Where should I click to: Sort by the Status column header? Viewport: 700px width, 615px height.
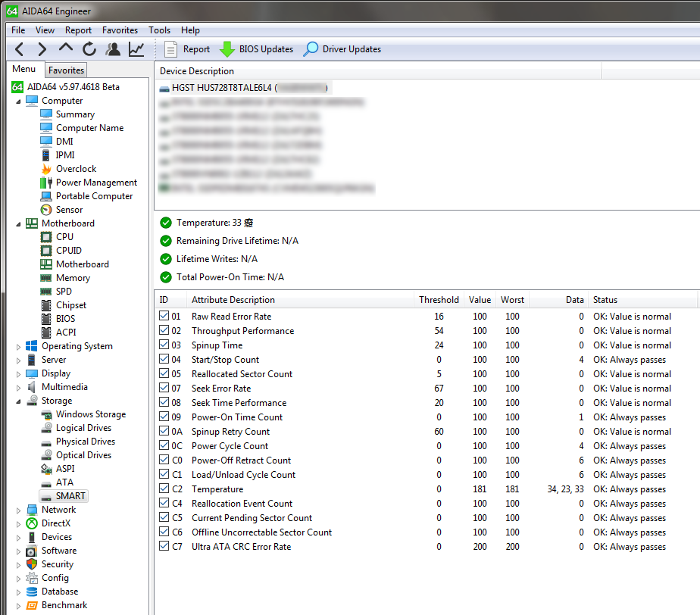point(643,300)
